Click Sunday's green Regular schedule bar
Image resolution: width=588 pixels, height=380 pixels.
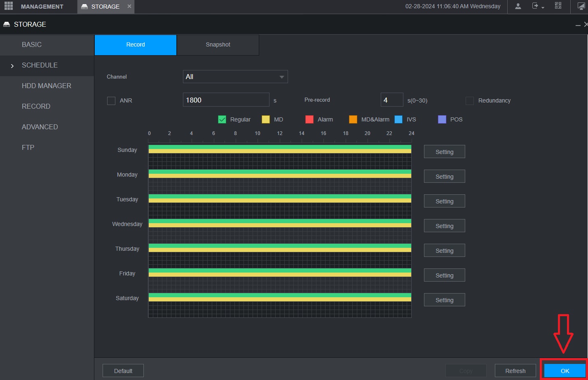[280, 147]
